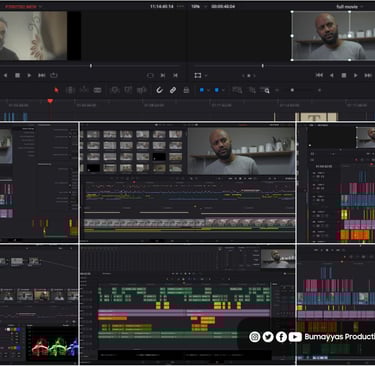The height and width of the screenshot is (366, 375).
Task: Click the zoom-in plus beside zoom slider
Action: (319, 90)
